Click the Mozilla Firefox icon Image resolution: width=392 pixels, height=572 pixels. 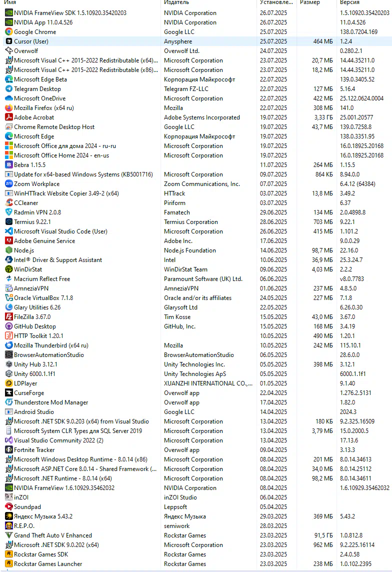pyautogui.click(x=9, y=107)
